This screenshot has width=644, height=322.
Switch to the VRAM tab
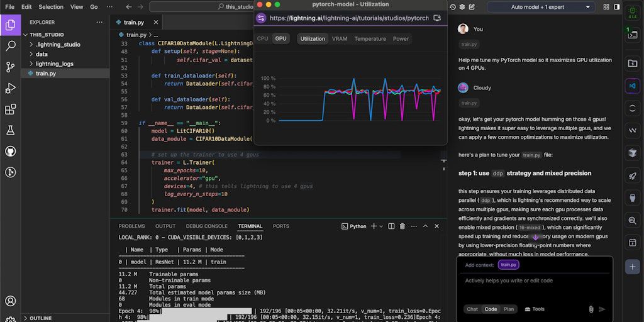pyautogui.click(x=339, y=38)
